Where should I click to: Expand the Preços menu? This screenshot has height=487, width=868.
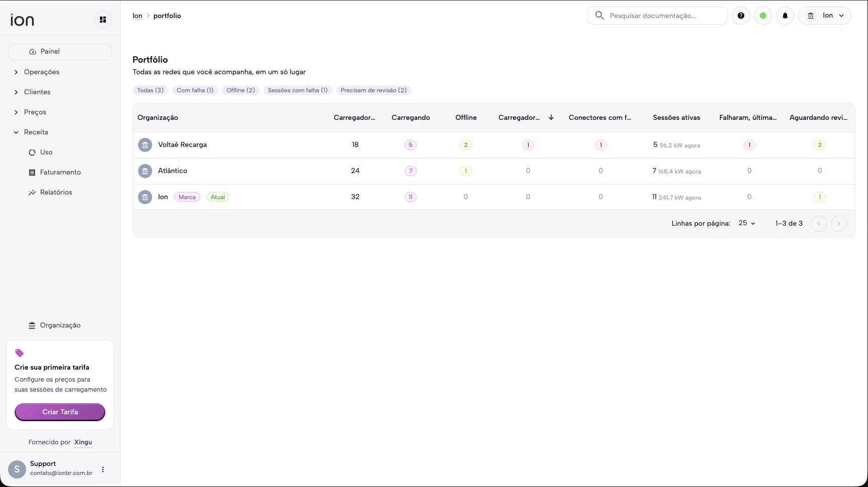pyautogui.click(x=60, y=112)
